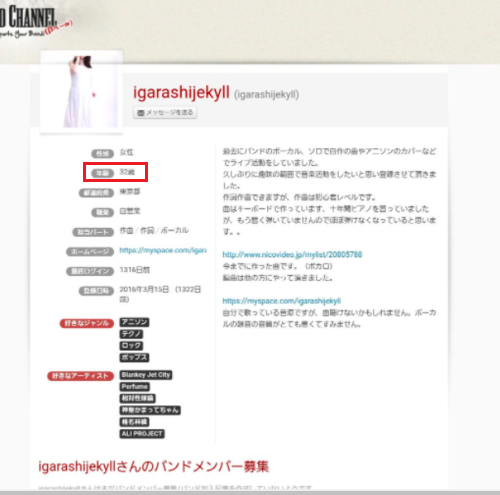Select the ロック genre tag

pos(131,346)
